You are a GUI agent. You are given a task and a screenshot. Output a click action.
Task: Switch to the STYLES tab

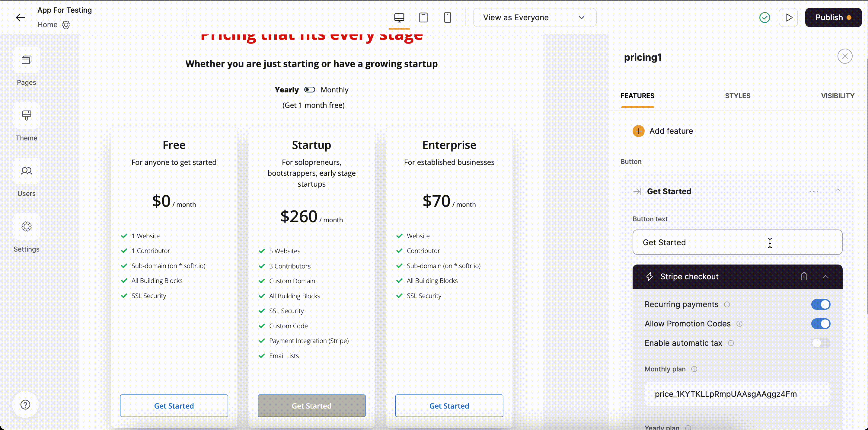tap(737, 96)
